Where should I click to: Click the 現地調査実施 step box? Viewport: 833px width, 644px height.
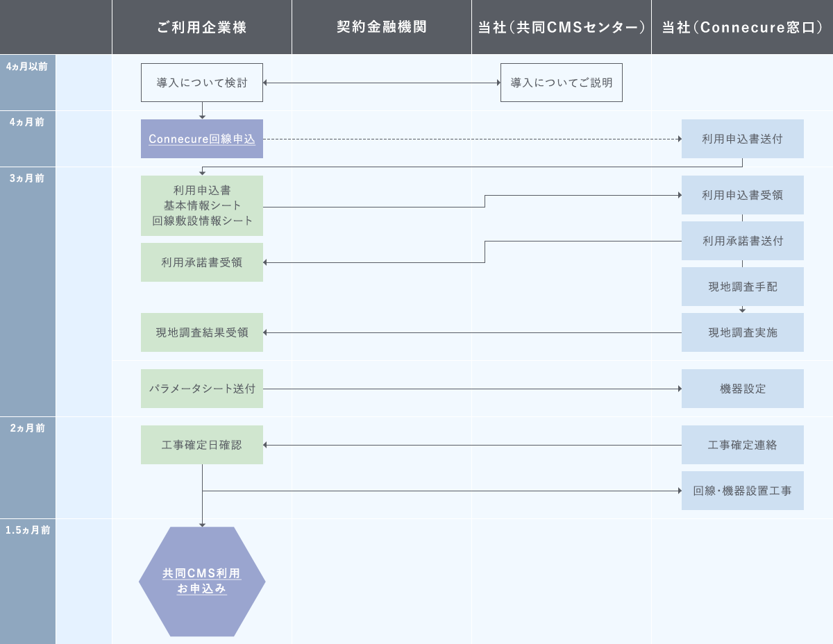click(742, 332)
